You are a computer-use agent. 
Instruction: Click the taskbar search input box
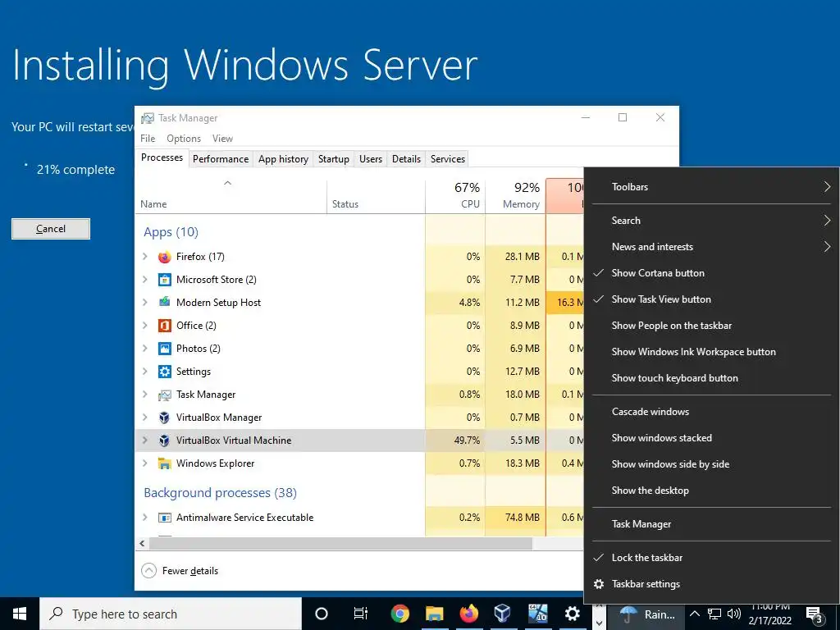pos(171,614)
